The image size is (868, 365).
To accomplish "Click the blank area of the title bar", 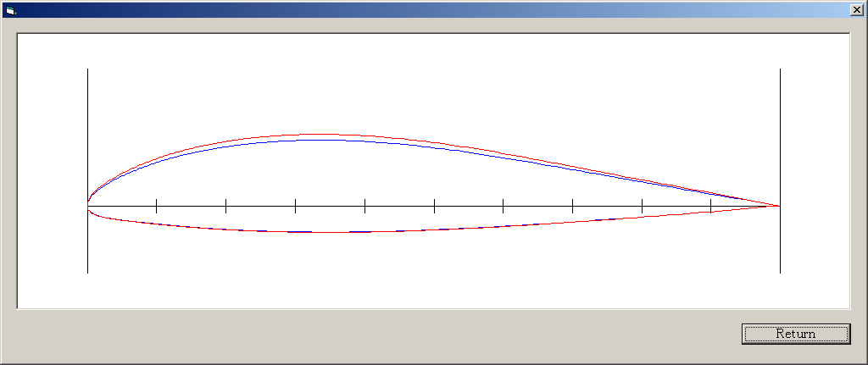I will coord(424,10).
